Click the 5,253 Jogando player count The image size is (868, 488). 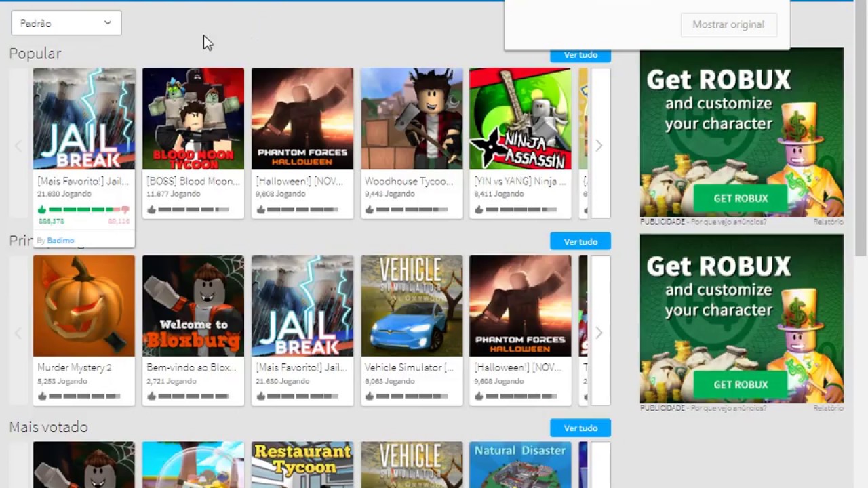coord(62,381)
